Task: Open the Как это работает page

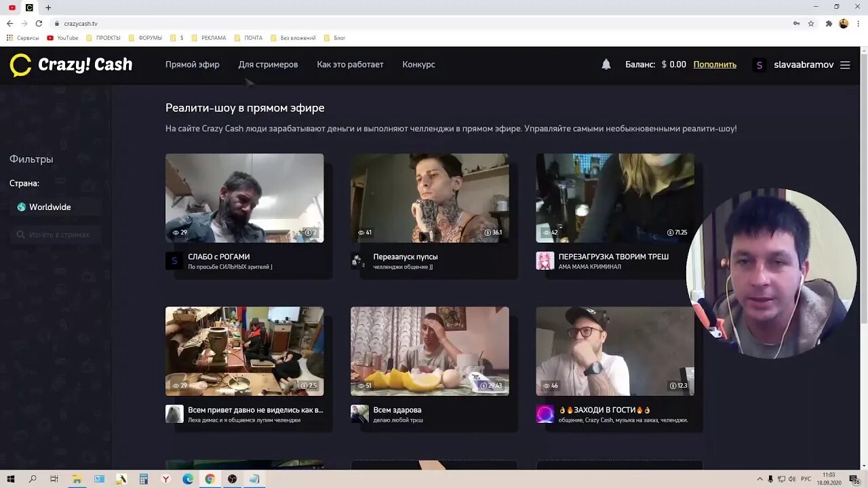Action: tap(350, 64)
